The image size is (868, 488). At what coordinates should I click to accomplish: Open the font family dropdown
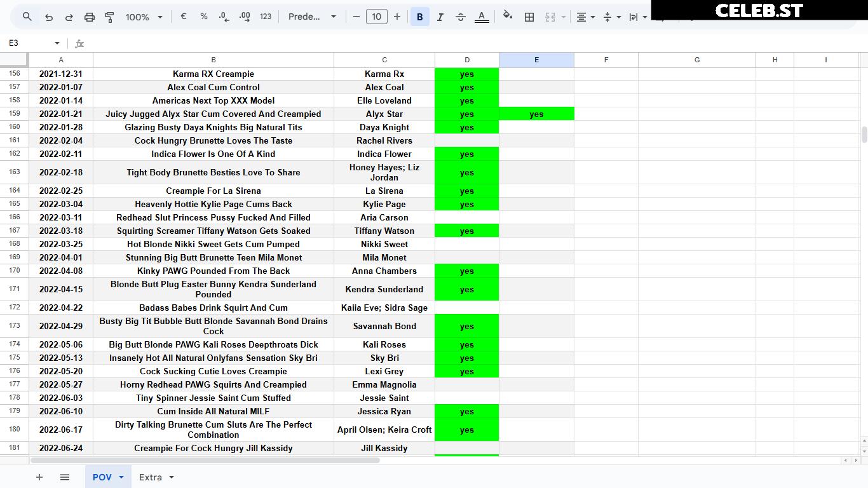[312, 17]
